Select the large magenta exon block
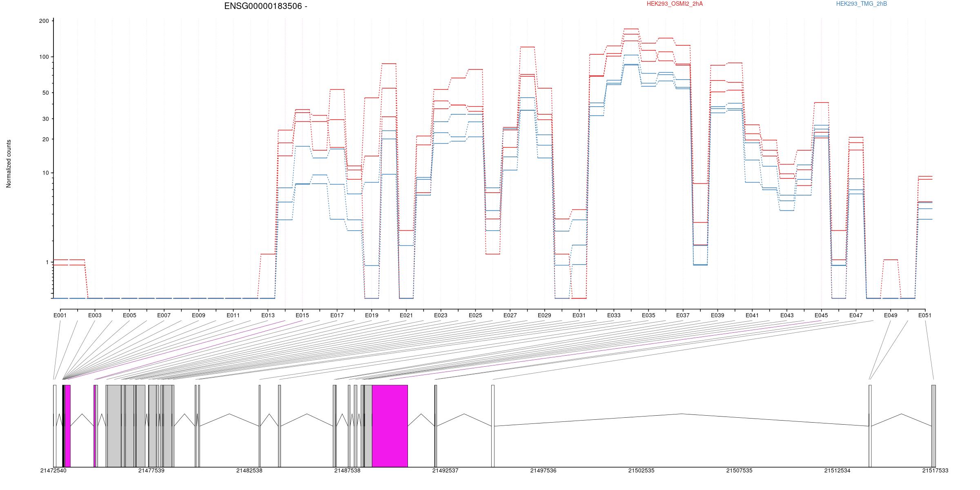Screen dimensions: 980x490 [x=390, y=426]
